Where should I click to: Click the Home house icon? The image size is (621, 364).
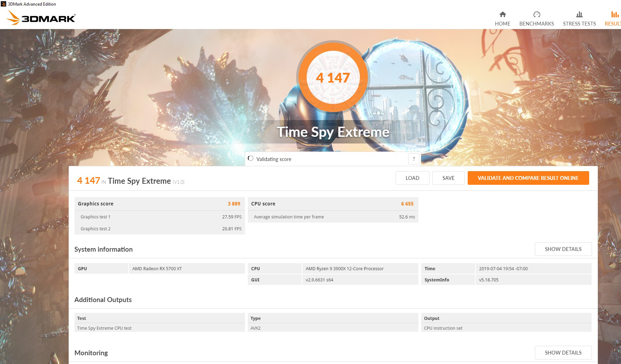(x=502, y=14)
